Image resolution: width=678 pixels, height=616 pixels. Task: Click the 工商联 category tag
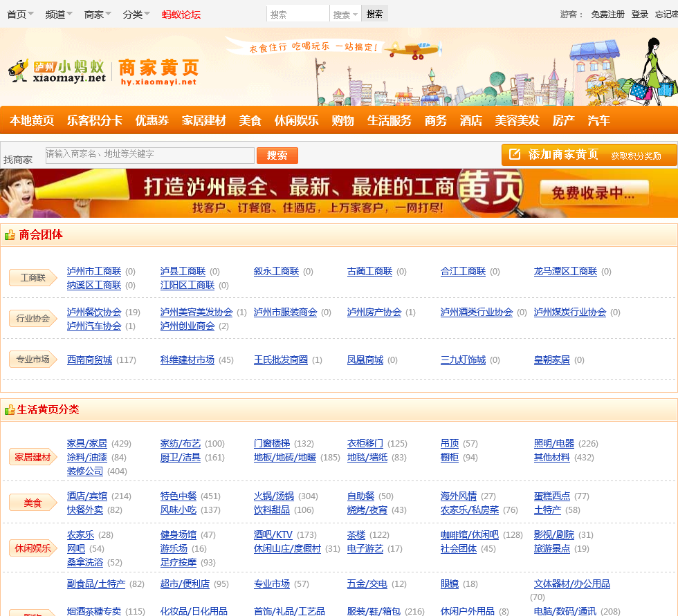tap(33, 278)
